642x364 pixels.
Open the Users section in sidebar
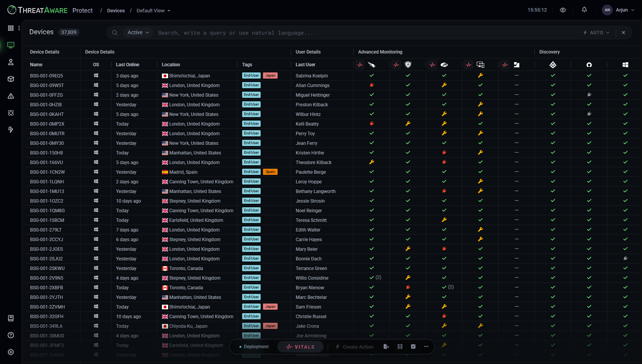pyautogui.click(x=11, y=62)
